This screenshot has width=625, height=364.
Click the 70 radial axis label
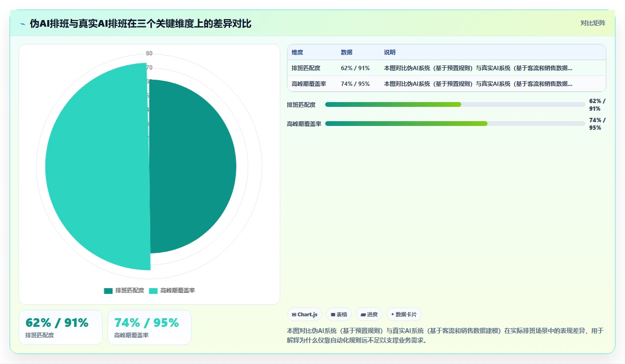149,67
